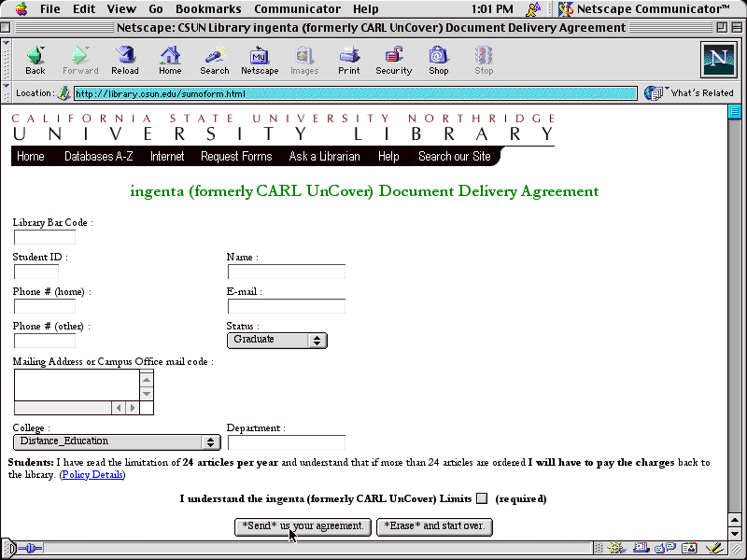
Task: Click Erase and start over button
Action: 434,526
